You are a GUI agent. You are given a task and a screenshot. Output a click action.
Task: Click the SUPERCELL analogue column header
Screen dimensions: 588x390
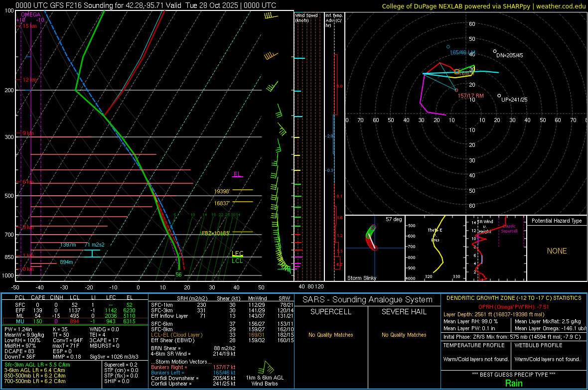tap(331, 312)
